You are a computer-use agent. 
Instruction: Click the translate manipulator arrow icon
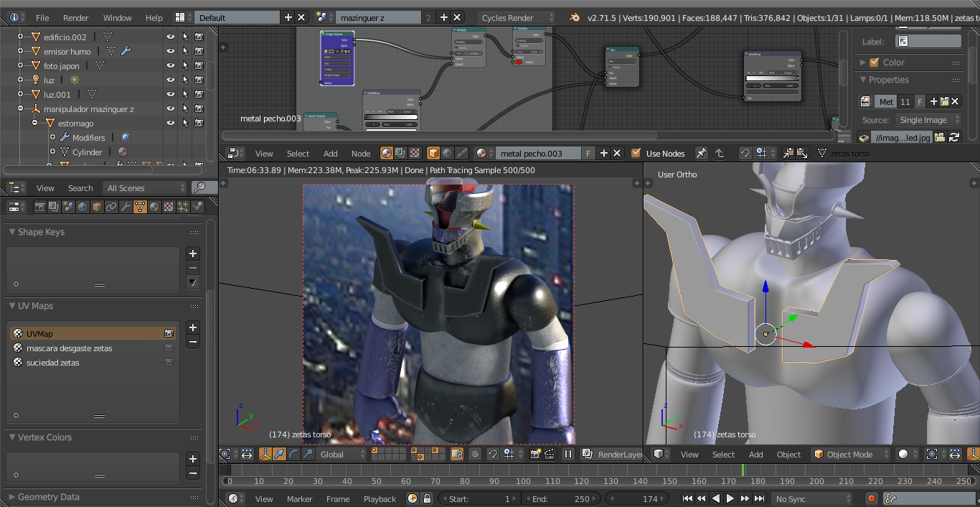281,454
